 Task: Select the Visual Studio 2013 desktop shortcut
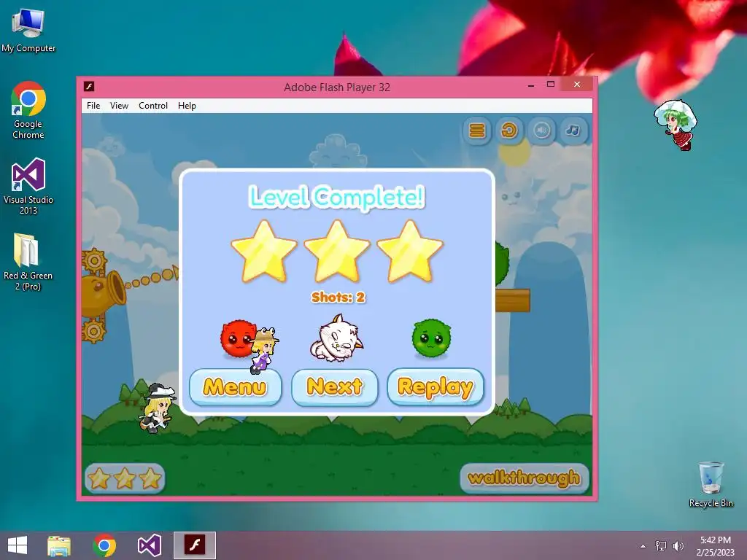pos(28,187)
